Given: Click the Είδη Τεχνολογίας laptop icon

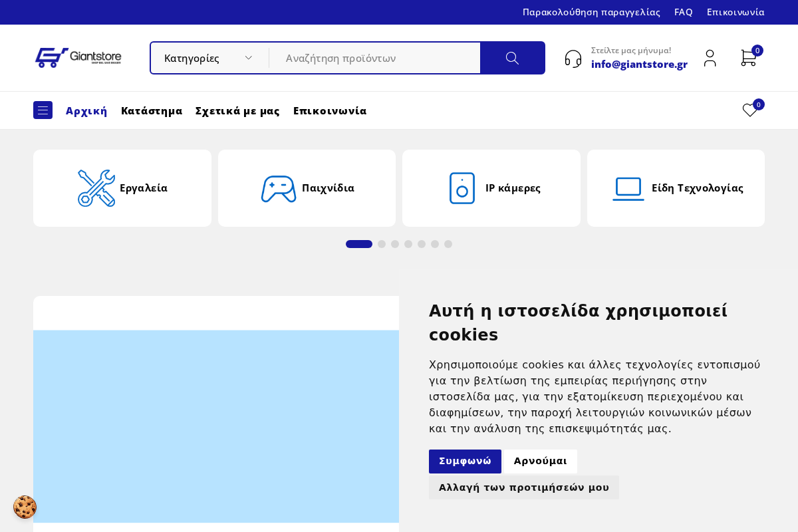Looking at the screenshot, I should [x=628, y=189].
